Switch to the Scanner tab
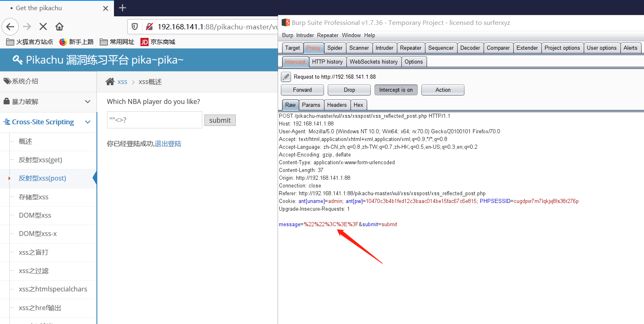 pyautogui.click(x=359, y=48)
